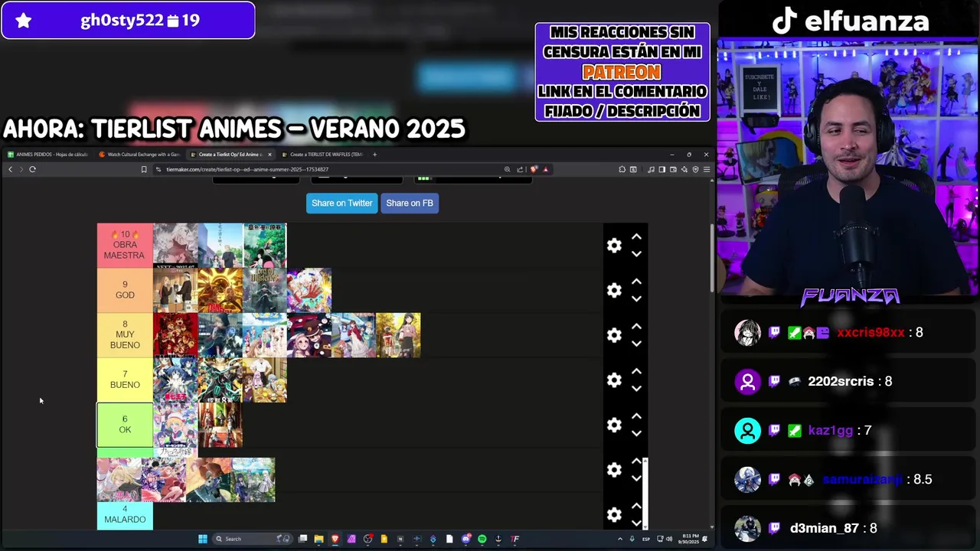Open settings gear for the tier below OK
The width and height of the screenshot is (980, 551).
pos(614,469)
